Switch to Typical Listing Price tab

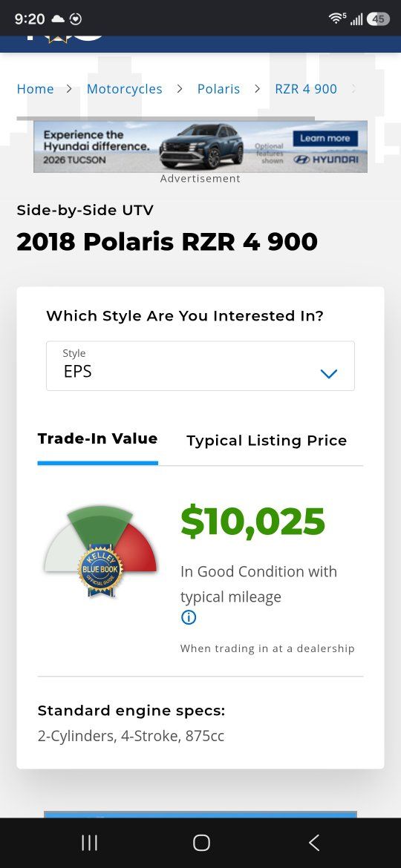tap(267, 441)
